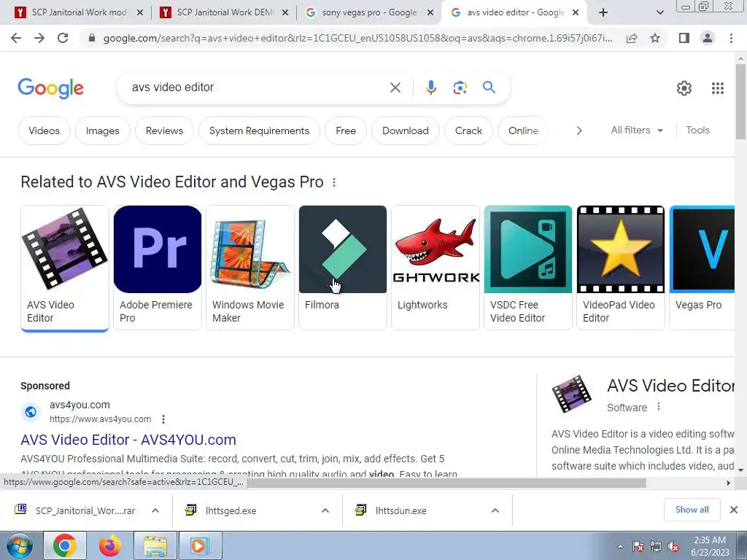
Task: Open a new browser tab
Action: coord(603,12)
